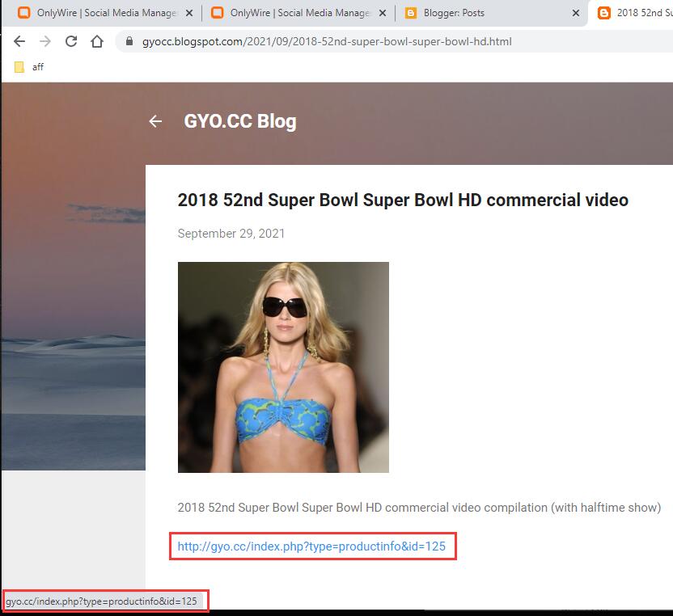Click the 'September 29, 2021' post date
This screenshot has width=673, height=616.
click(231, 234)
